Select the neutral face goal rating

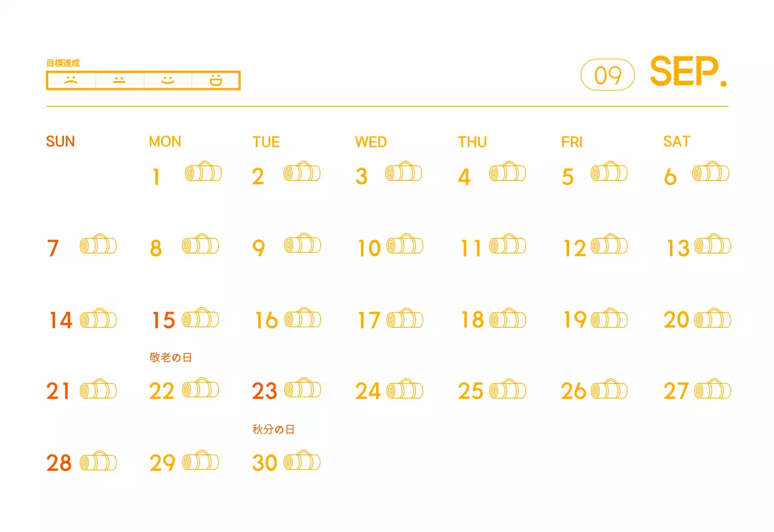(119, 80)
